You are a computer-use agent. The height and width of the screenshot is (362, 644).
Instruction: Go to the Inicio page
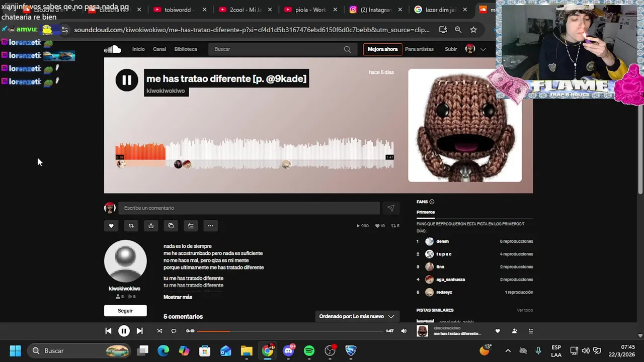[138, 49]
